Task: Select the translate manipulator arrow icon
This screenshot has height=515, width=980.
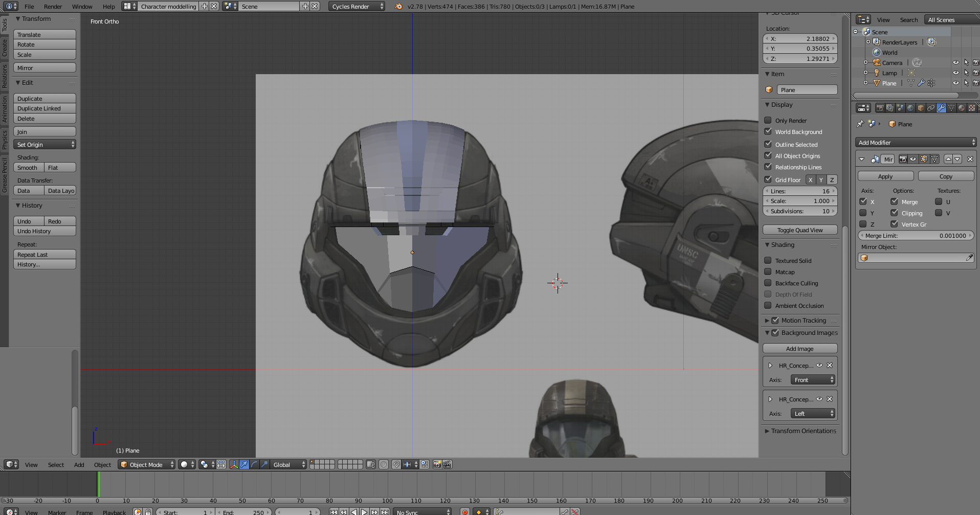Action: (x=244, y=464)
